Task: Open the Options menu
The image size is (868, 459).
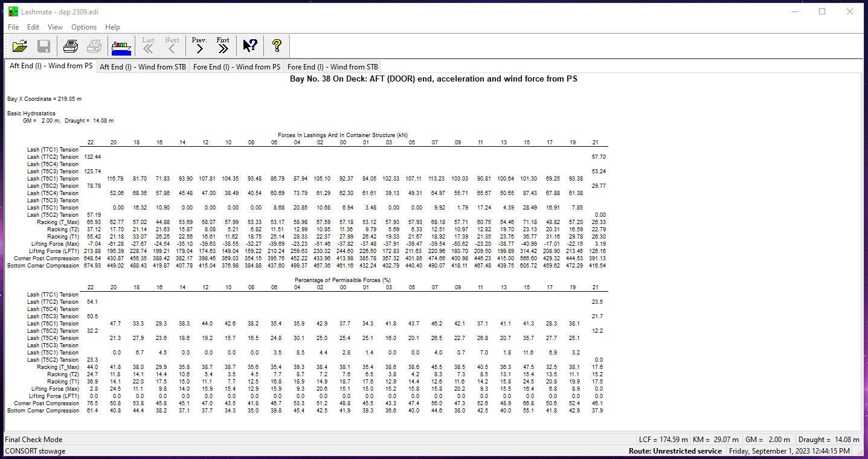Action: pos(84,27)
